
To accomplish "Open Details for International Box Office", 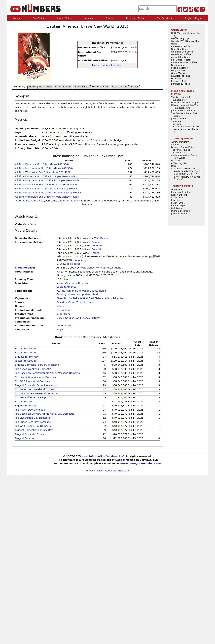I will click(133, 52).
